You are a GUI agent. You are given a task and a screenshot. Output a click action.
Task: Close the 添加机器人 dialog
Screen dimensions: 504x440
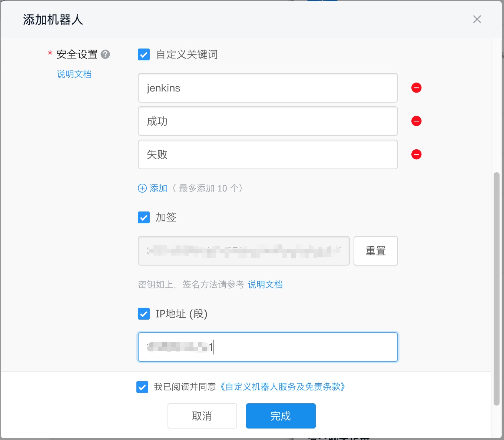point(477,19)
